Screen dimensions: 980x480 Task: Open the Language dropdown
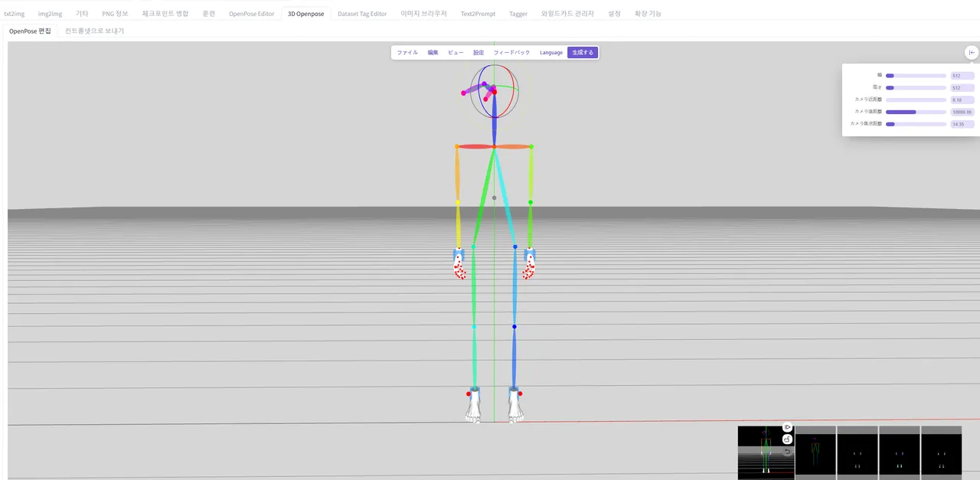pyautogui.click(x=551, y=53)
